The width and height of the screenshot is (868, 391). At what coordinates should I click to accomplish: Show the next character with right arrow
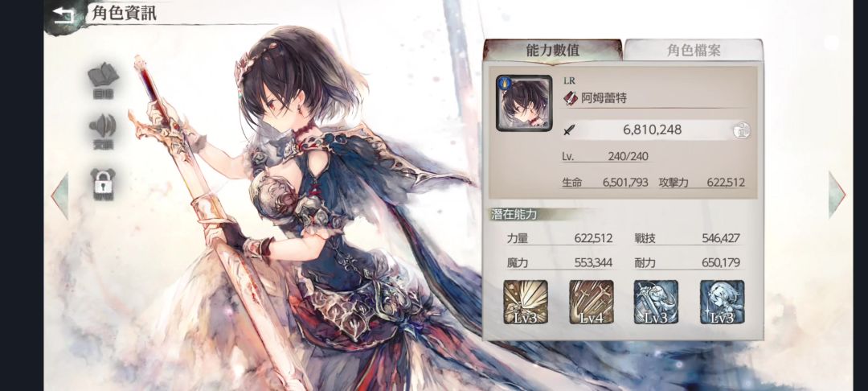(x=837, y=195)
